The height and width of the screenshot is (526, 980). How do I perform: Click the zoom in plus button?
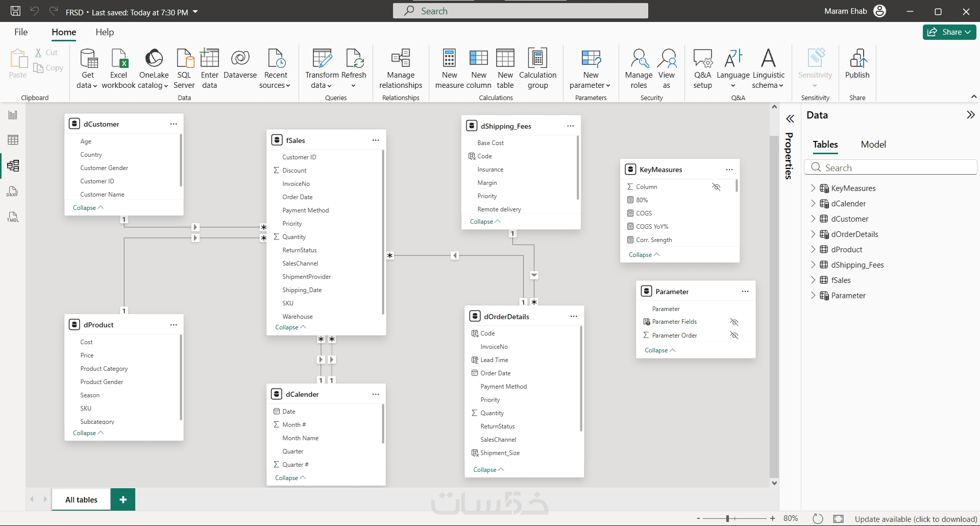pyautogui.click(x=773, y=518)
